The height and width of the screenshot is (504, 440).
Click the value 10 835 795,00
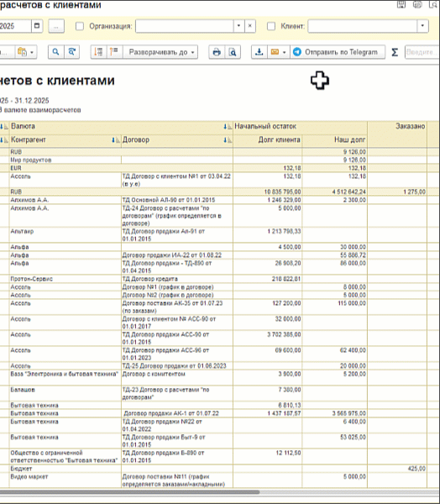pyautogui.click(x=282, y=192)
